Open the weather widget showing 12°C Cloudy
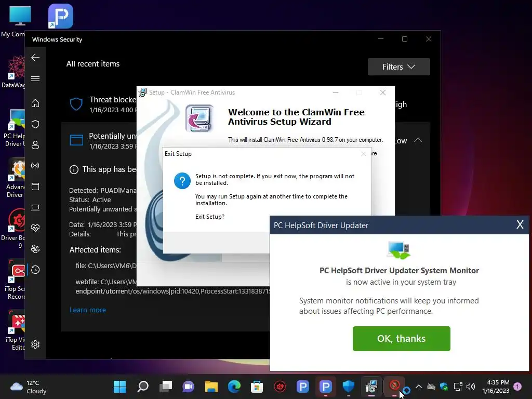 click(29, 387)
